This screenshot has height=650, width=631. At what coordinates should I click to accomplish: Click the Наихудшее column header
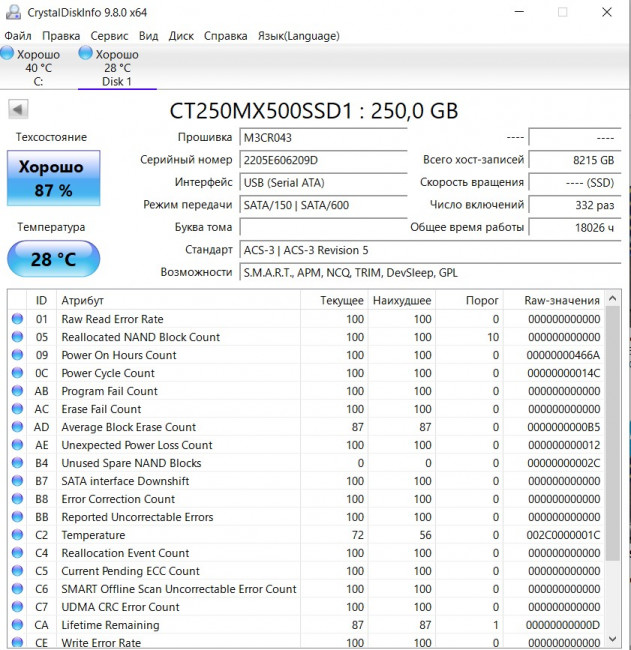click(x=402, y=300)
